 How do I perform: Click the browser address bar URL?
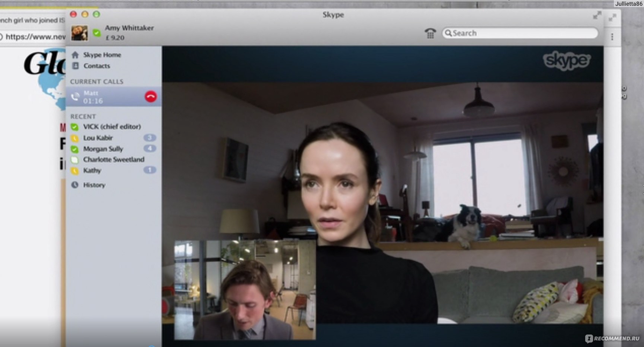click(x=35, y=37)
